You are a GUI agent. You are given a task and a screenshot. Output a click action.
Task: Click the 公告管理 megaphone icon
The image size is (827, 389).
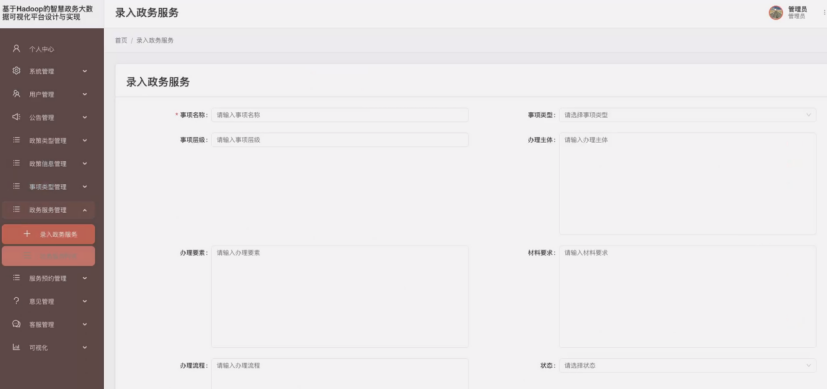pos(16,117)
